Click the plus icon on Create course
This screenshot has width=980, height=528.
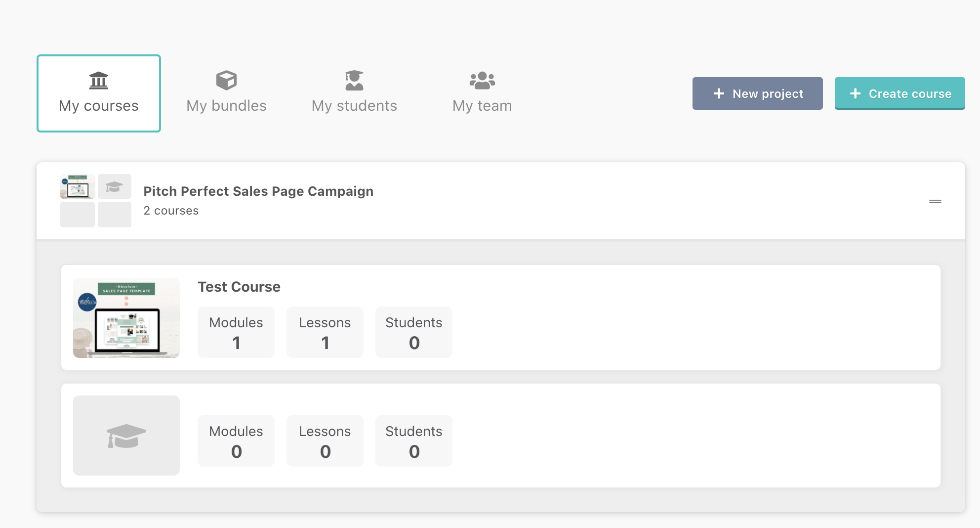point(855,93)
